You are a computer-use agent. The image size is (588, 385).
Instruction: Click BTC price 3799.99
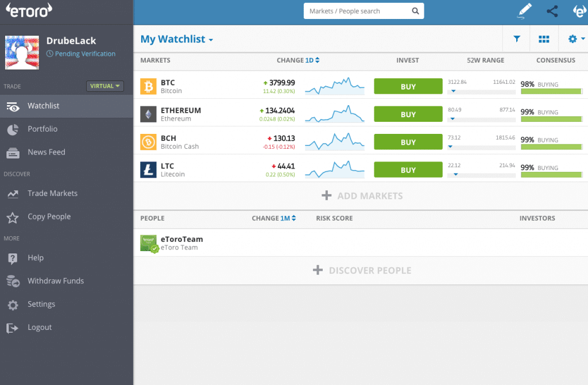click(282, 83)
